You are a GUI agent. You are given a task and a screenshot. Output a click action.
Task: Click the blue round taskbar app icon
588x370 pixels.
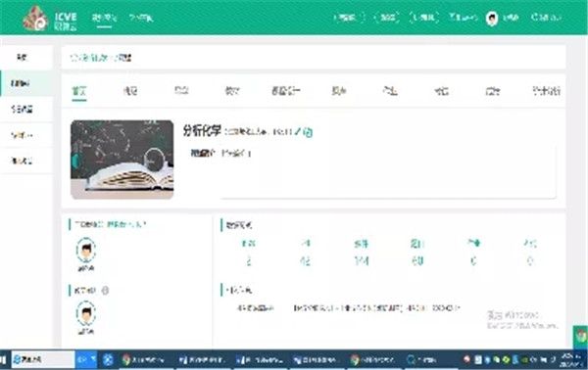tap(108, 360)
